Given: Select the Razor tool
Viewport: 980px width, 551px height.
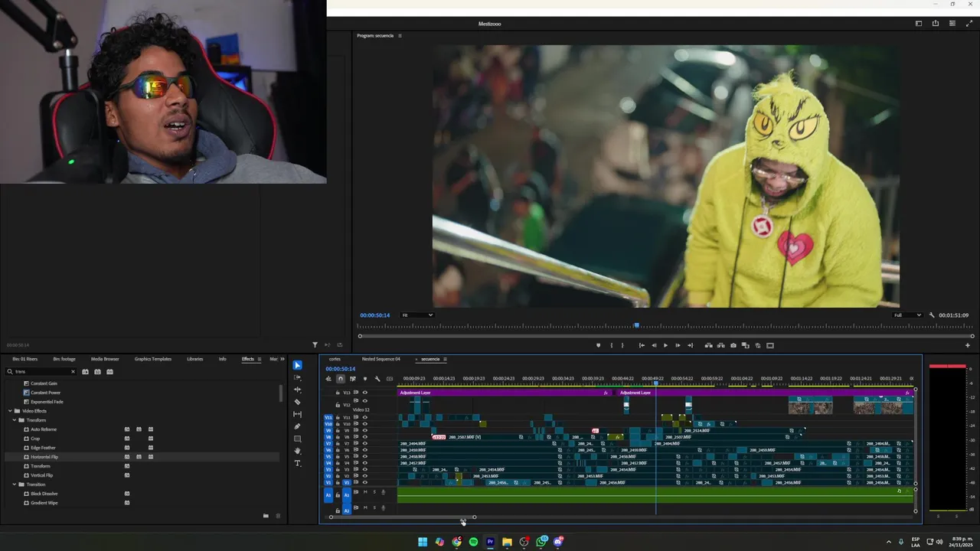Looking at the screenshot, I should click(297, 402).
